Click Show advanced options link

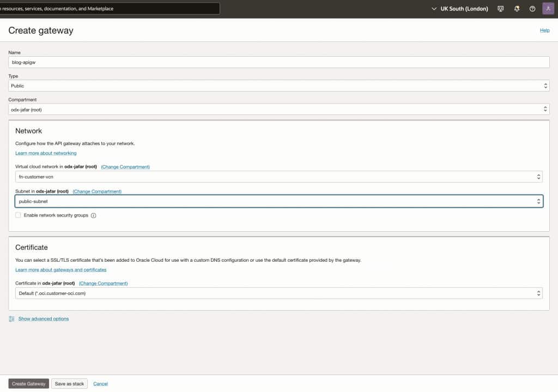coord(44,318)
